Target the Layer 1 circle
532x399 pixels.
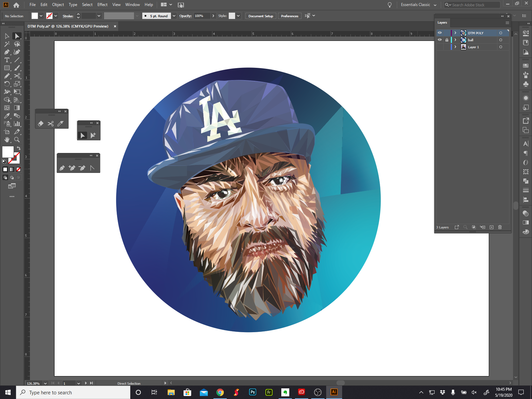pyautogui.click(x=500, y=47)
